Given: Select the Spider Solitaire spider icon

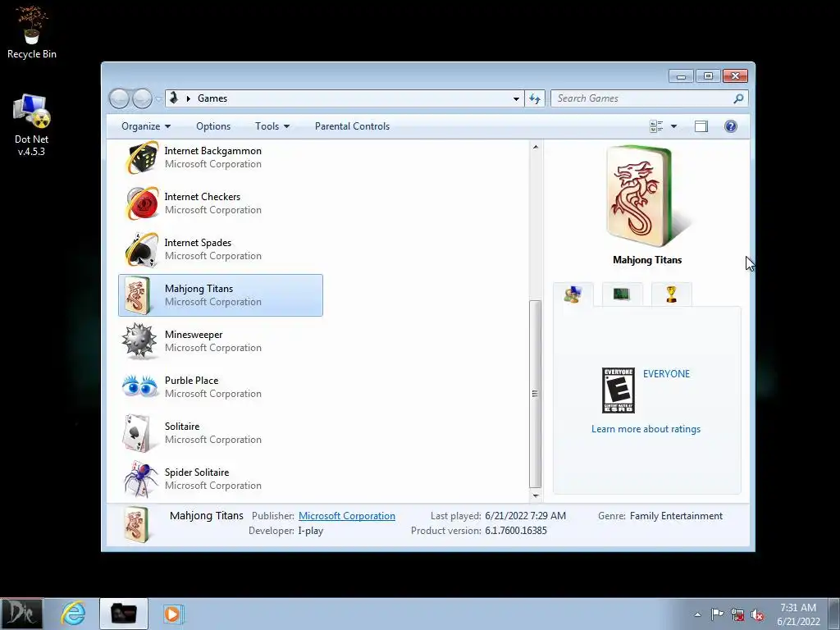Looking at the screenshot, I should (140, 479).
